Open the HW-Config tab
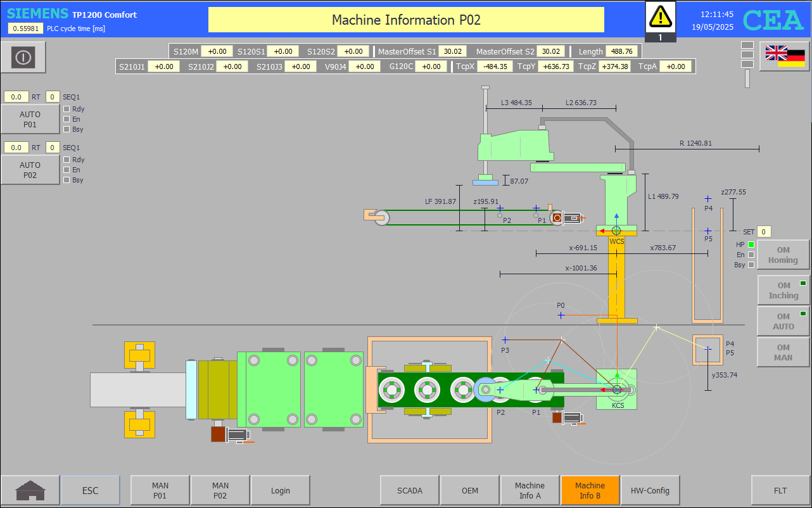The image size is (812, 508). [650, 490]
